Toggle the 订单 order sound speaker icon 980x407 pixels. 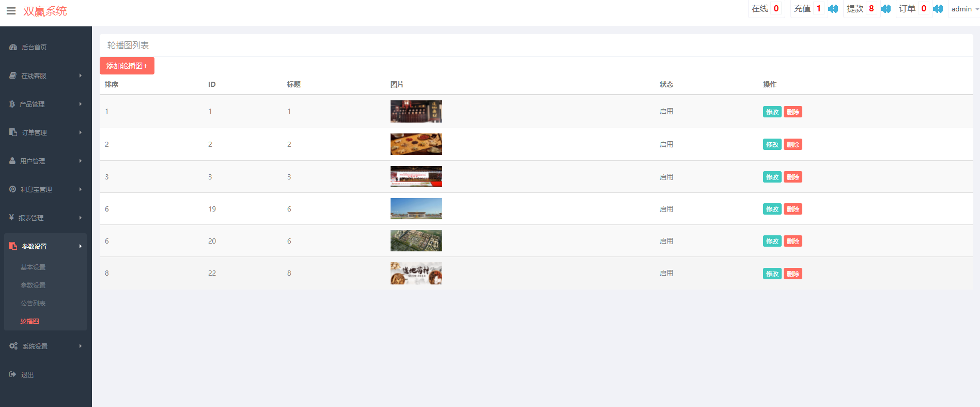[x=938, y=9]
